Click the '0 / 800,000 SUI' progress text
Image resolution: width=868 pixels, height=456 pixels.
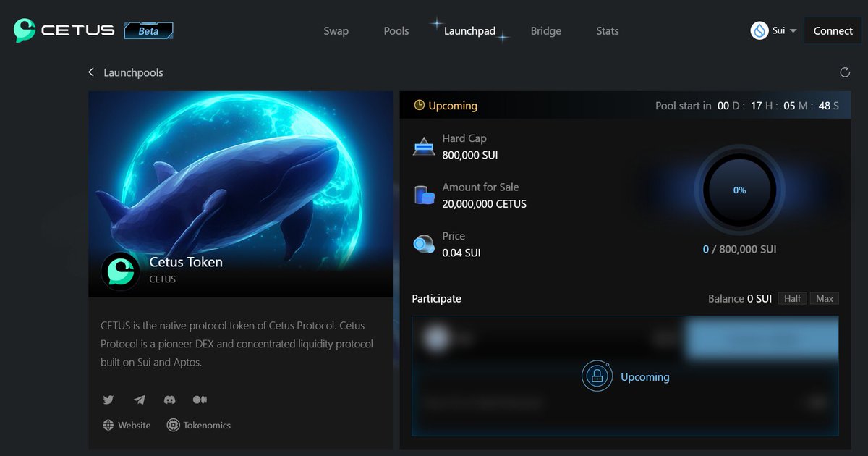click(739, 249)
